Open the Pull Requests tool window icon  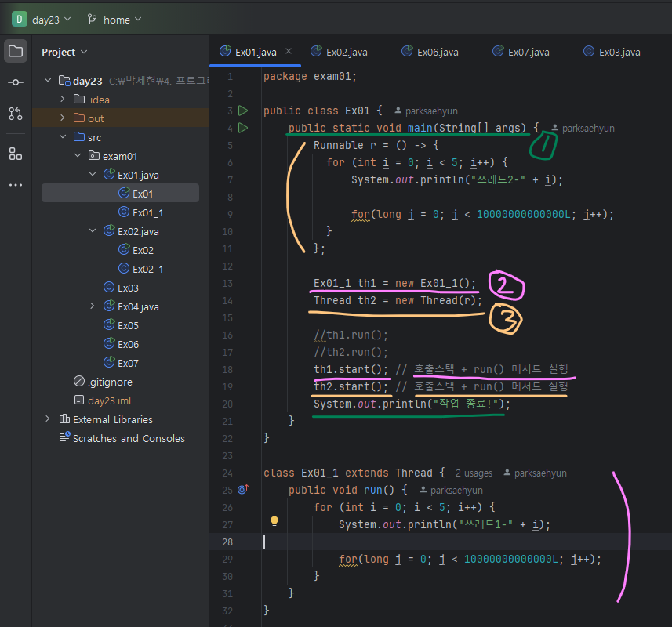(16, 114)
